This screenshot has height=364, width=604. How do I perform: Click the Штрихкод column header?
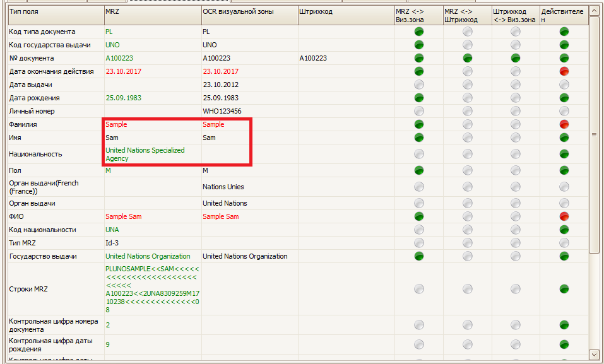pos(346,15)
